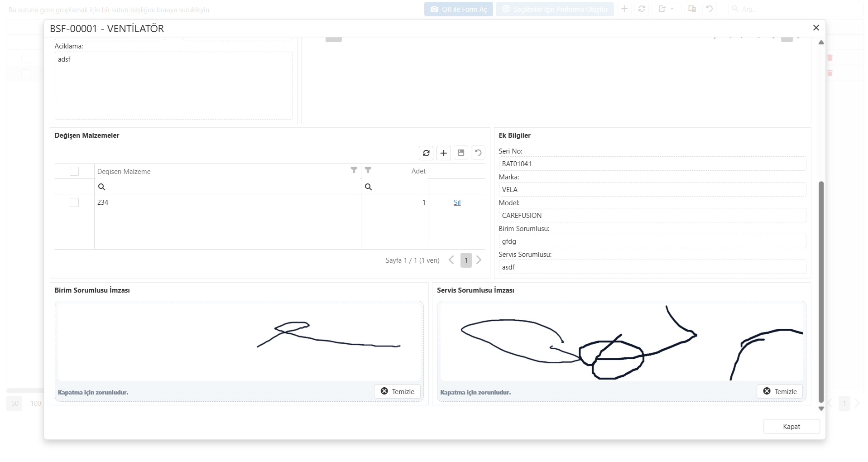Open the export dropdown in the background toolbar
This screenshot has width=868, height=462.
[666, 9]
